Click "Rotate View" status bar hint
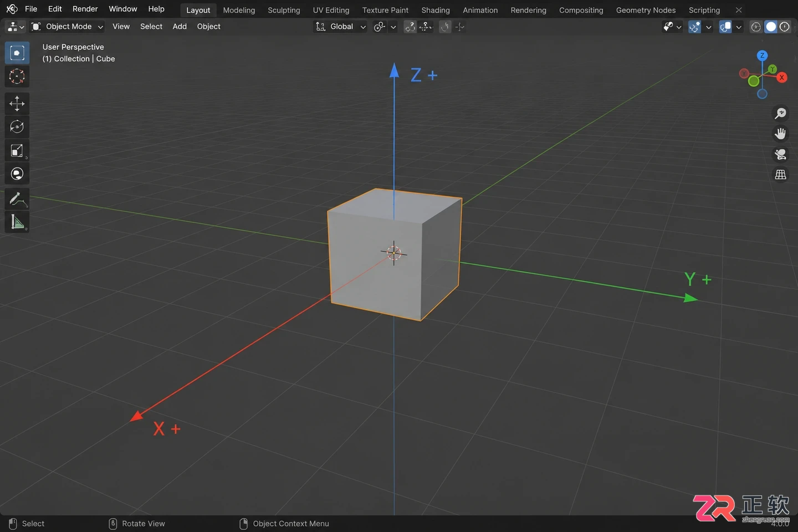The image size is (798, 532). (x=144, y=524)
